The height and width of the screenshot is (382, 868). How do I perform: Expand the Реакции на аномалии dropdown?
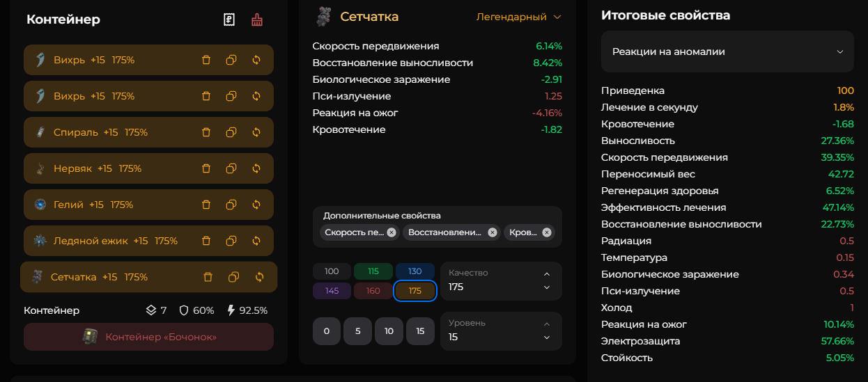click(x=727, y=51)
